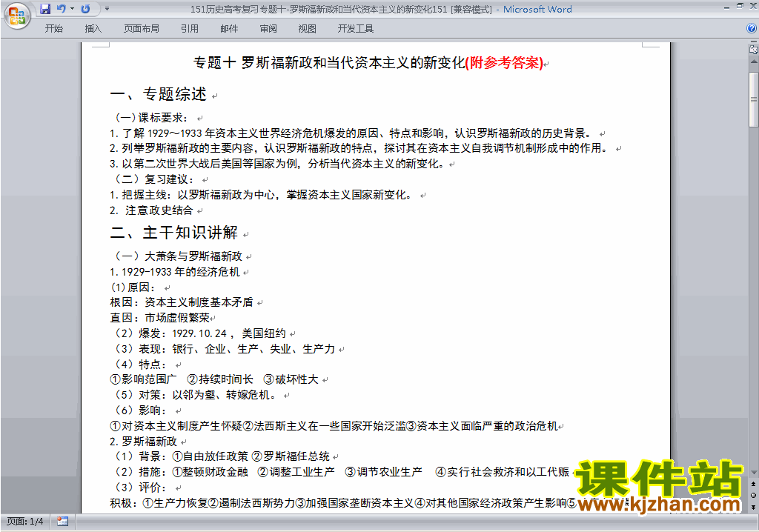Minimize the Word window

point(726,7)
